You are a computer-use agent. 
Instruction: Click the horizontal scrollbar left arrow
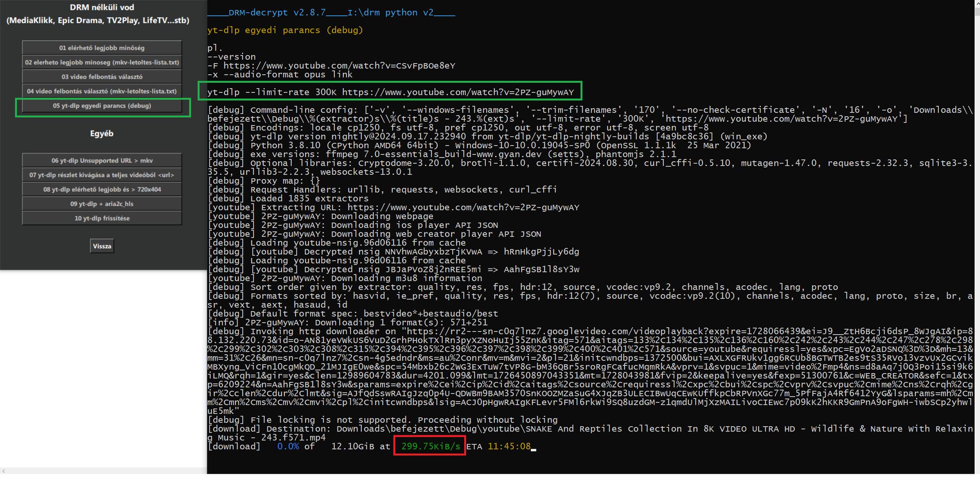pyautogui.click(x=4, y=471)
